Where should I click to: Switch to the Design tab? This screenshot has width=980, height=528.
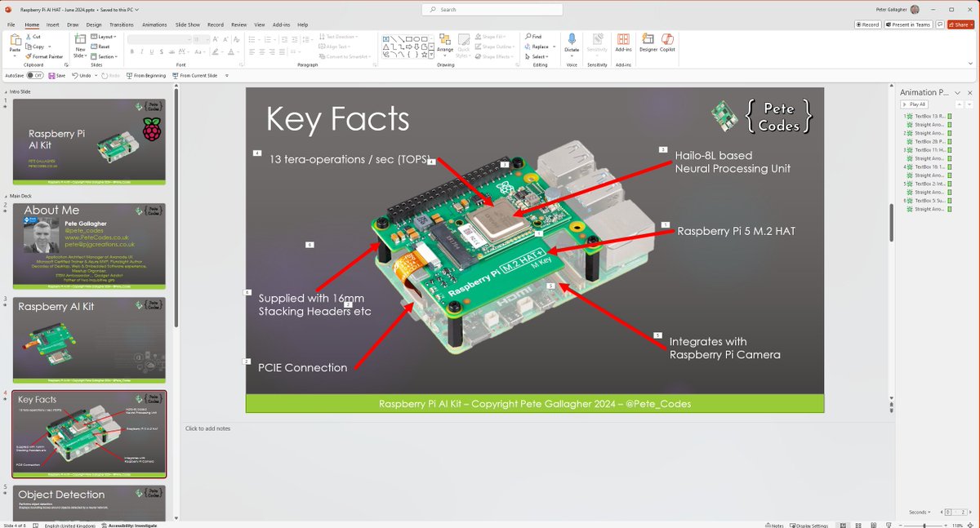point(94,24)
